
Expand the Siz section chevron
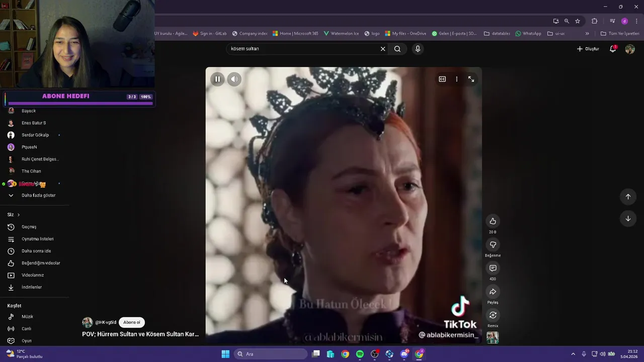pos(19,215)
